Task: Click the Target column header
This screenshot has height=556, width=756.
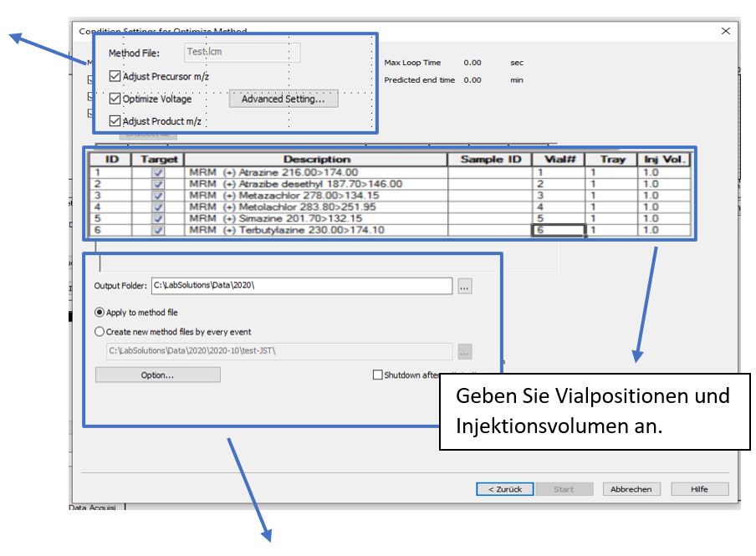Action: [x=158, y=160]
